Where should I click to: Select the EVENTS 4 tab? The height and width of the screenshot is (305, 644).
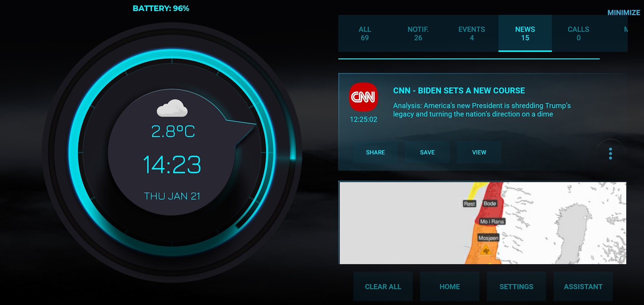click(472, 34)
